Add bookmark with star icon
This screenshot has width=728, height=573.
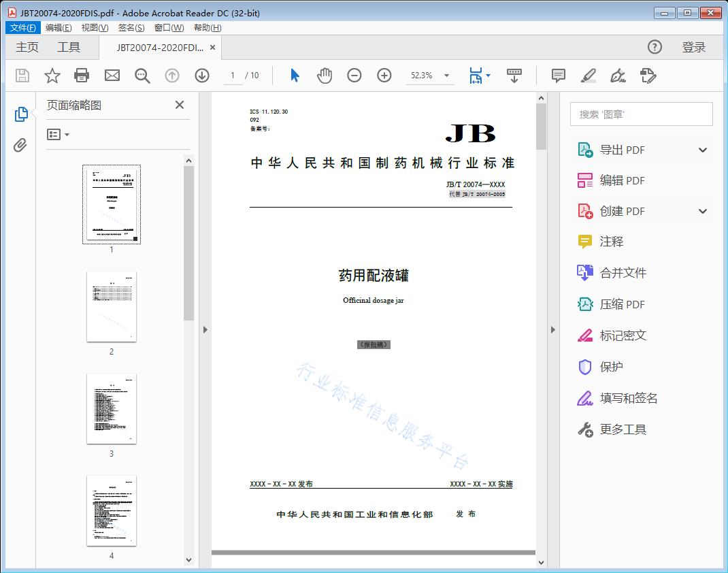click(52, 76)
